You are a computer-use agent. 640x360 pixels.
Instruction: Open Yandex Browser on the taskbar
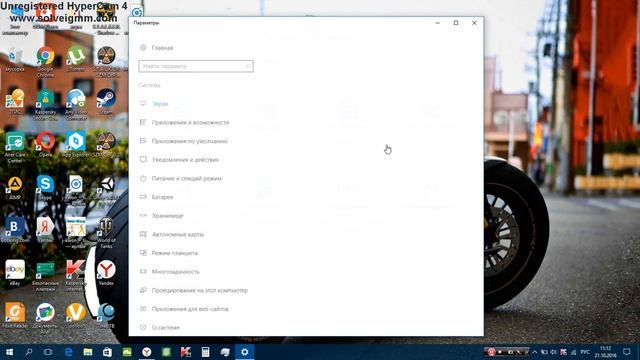click(147, 352)
